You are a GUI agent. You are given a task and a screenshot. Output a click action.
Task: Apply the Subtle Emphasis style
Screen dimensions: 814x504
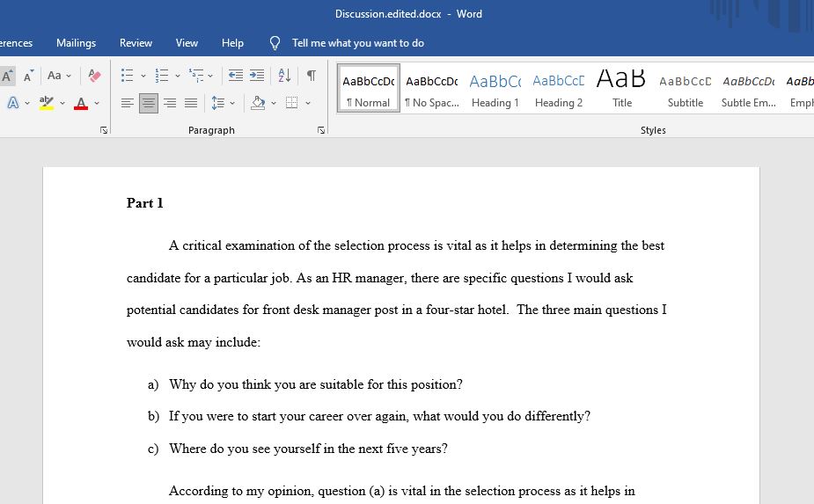(x=749, y=88)
